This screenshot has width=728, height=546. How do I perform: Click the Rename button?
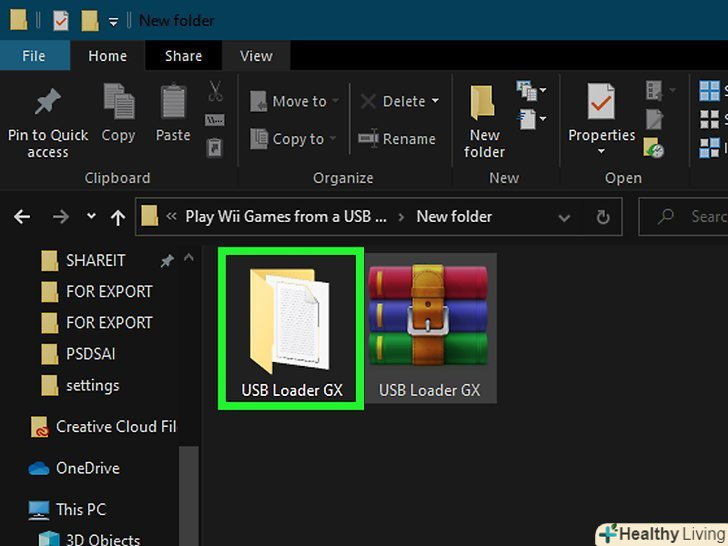[x=397, y=139]
